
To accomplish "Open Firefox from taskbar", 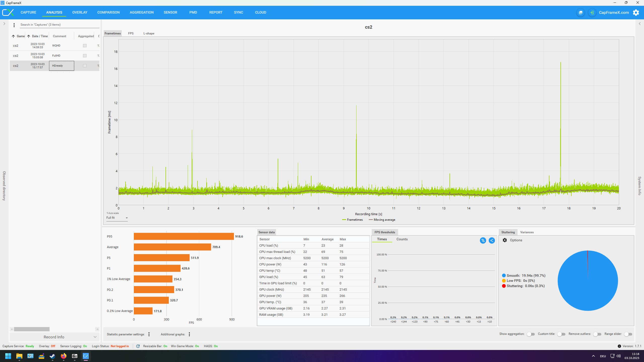I will click(63, 356).
